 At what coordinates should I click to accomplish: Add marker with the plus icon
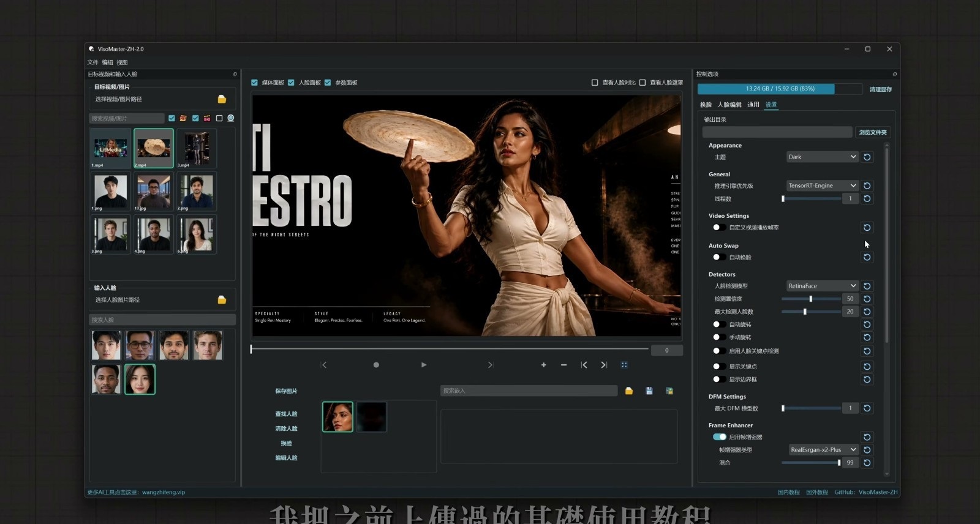543,365
